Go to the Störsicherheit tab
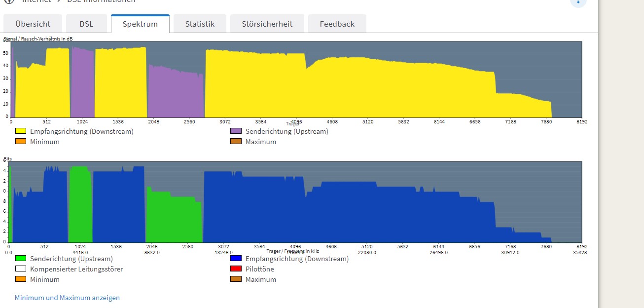 click(x=267, y=24)
